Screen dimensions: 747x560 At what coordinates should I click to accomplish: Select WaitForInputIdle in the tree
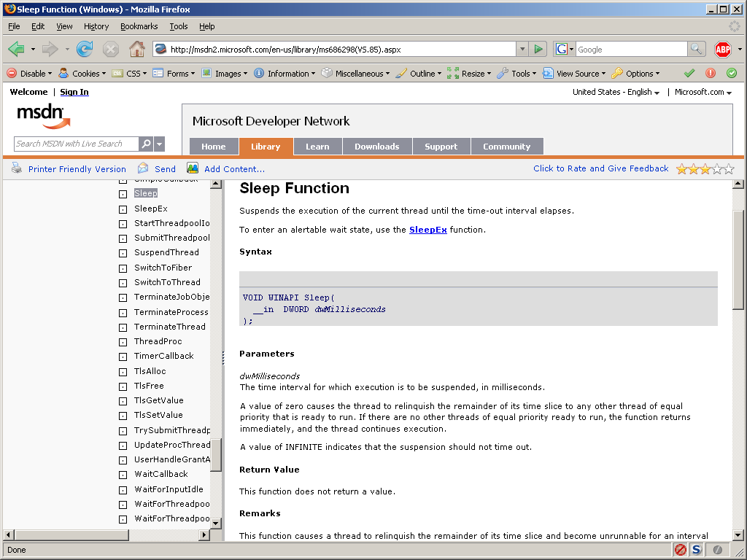[169, 489]
